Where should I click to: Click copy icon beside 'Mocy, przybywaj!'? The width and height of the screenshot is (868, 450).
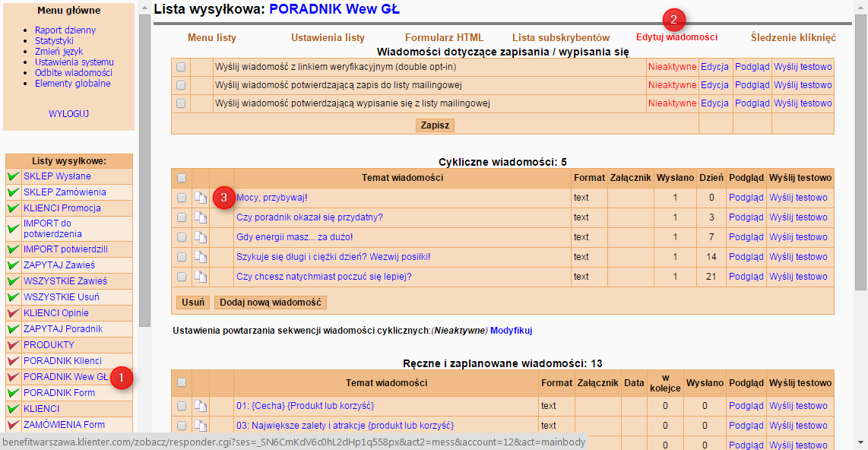coord(201,198)
